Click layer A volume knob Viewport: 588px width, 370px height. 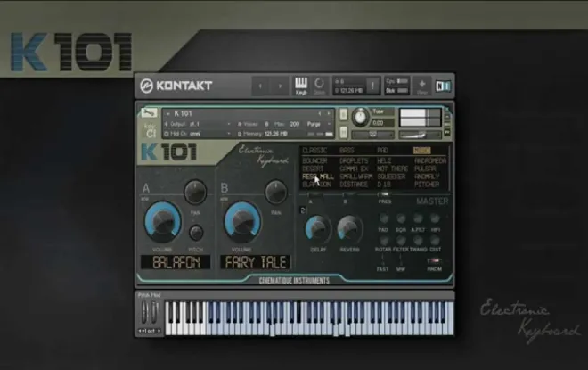click(163, 221)
